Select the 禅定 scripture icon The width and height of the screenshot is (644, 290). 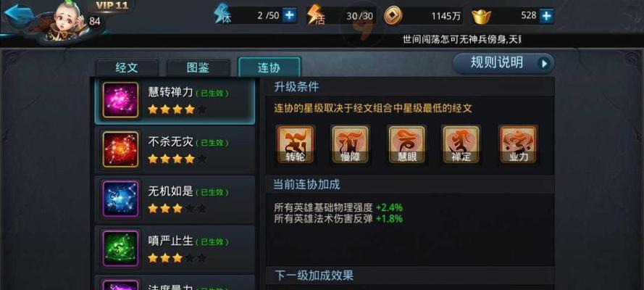coord(461,144)
